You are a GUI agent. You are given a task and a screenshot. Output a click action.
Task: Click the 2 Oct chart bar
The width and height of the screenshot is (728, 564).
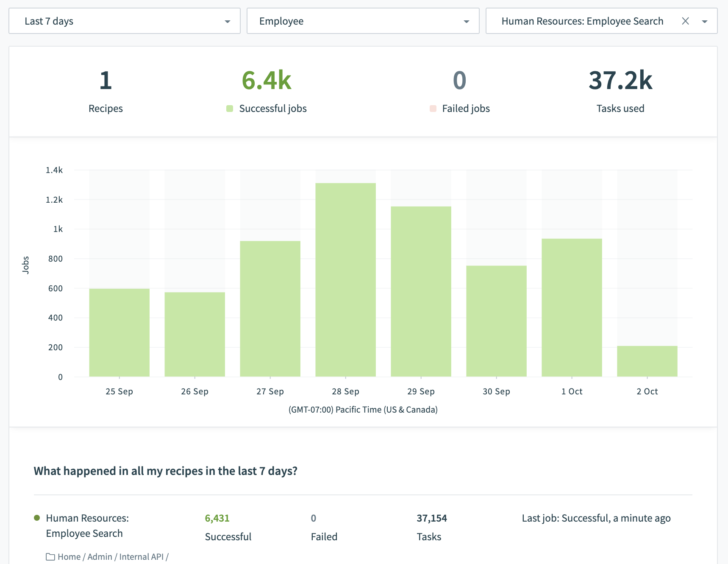647,361
